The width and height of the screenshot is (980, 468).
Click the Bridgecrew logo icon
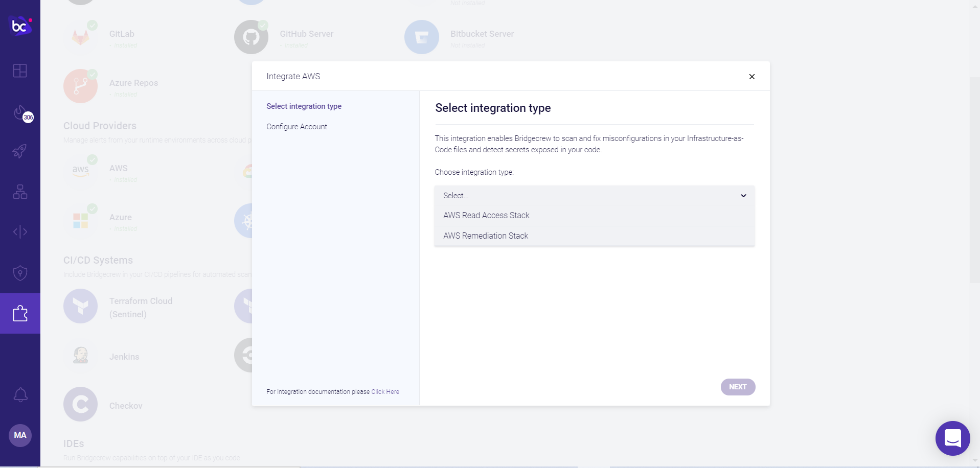[20, 25]
